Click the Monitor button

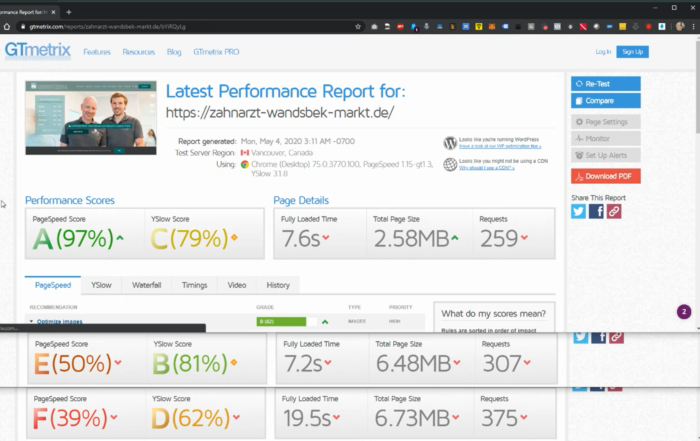(x=606, y=138)
